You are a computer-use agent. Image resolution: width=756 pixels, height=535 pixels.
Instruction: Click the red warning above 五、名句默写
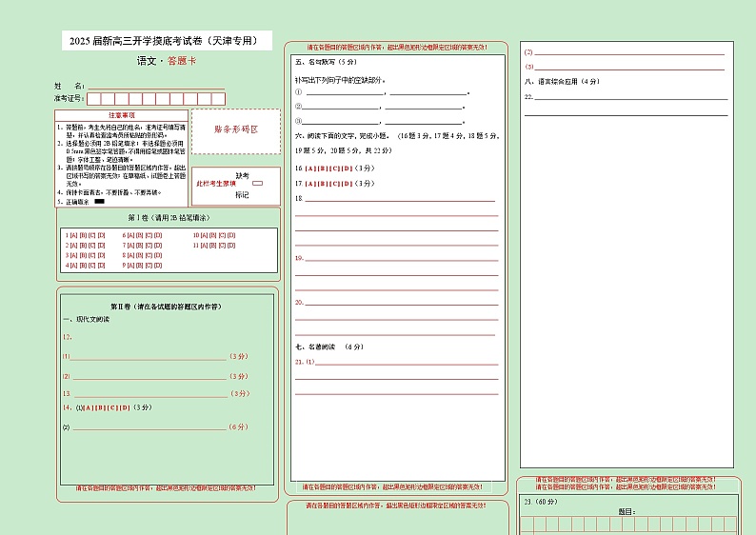[397, 48]
